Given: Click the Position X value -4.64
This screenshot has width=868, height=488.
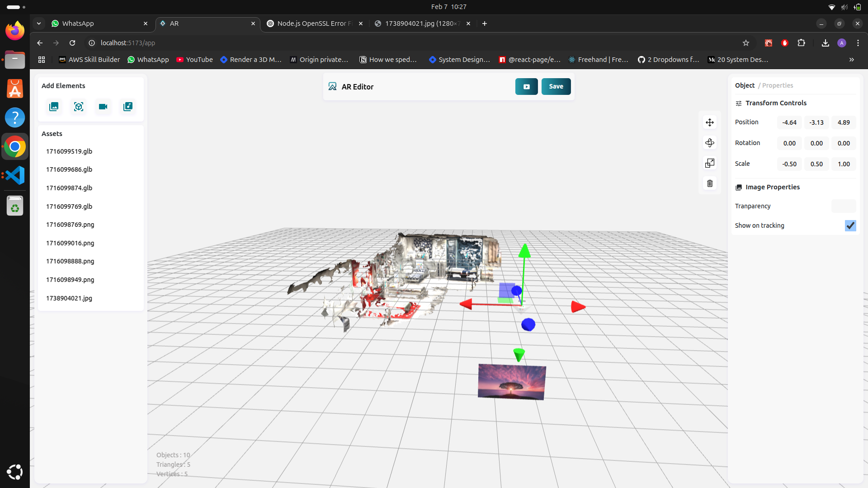Looking at the screenshot, I should [789, 122].
